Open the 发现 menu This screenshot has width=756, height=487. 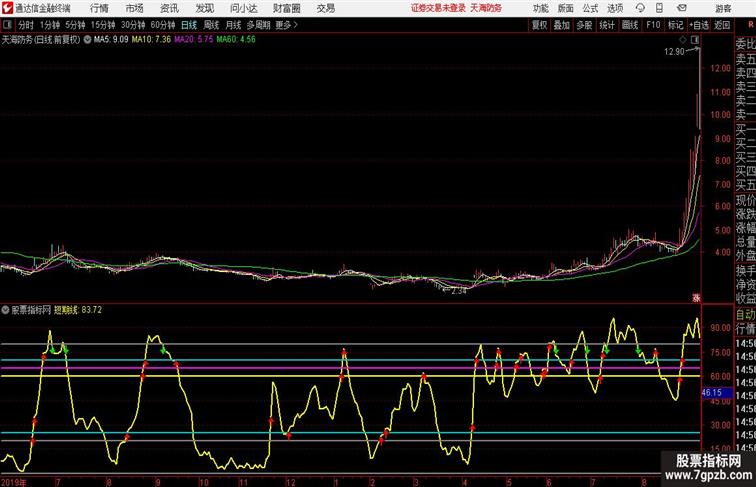tap(204, 8)
